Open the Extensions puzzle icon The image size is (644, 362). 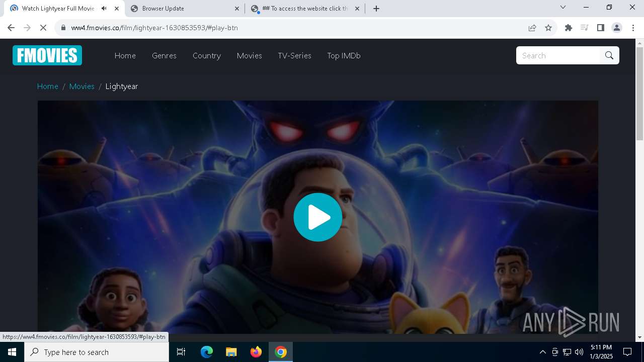click(x=569, y=28)
